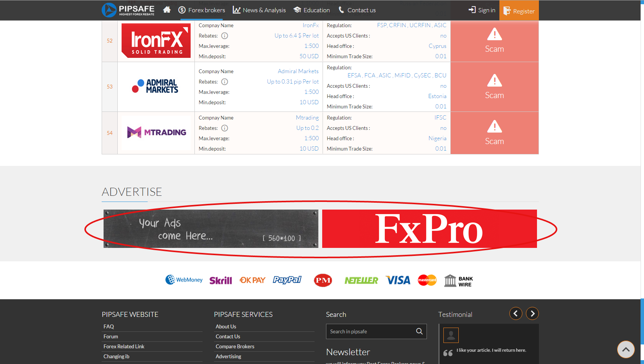644x364 pixels.
Task: Go to home via house icon
Action: (x=167, y=10)
